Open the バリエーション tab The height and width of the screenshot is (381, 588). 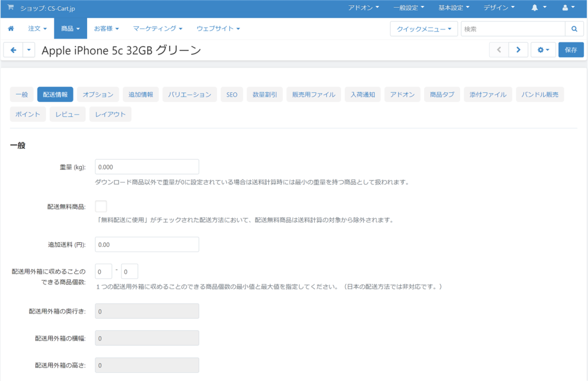[x=189, y=95]
